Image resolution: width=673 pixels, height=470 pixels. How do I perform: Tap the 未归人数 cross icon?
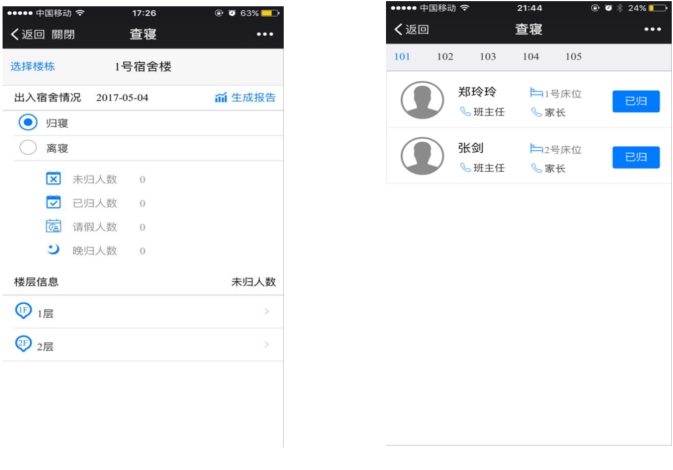point(53,179)
